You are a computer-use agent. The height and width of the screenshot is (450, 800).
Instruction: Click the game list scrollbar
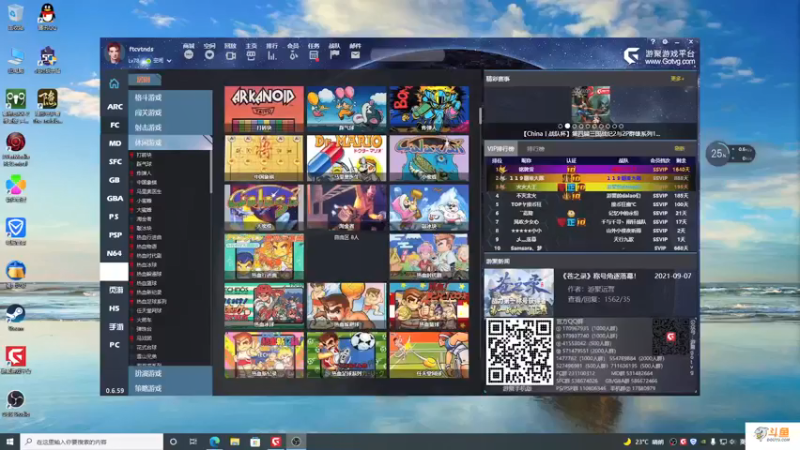(x=210, y=172)
